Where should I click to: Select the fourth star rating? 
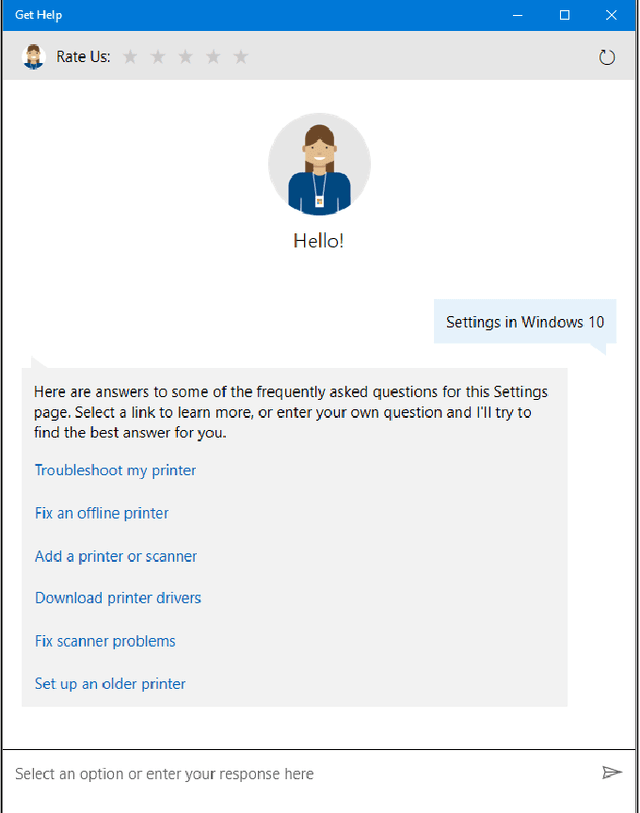click(x=213, y=56)
